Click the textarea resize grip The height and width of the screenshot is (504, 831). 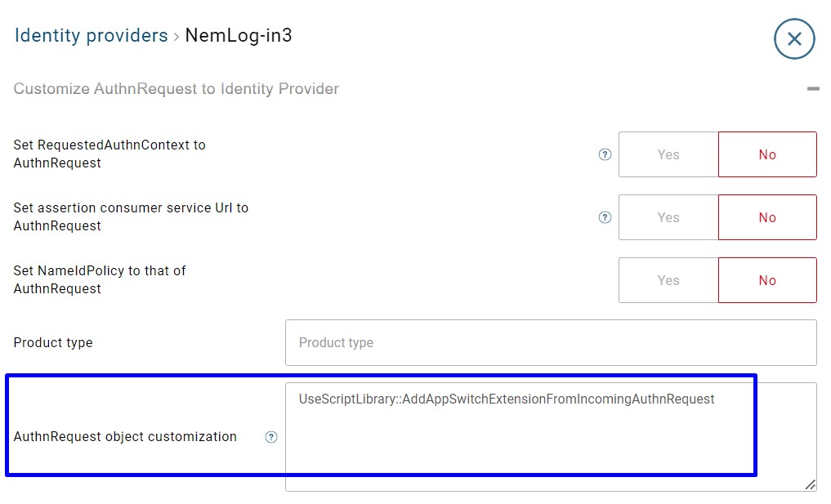810,484
